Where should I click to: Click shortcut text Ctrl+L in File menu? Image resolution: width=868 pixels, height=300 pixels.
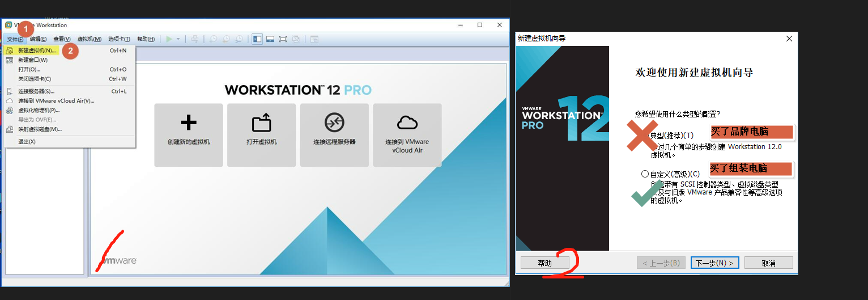point(118,91)
